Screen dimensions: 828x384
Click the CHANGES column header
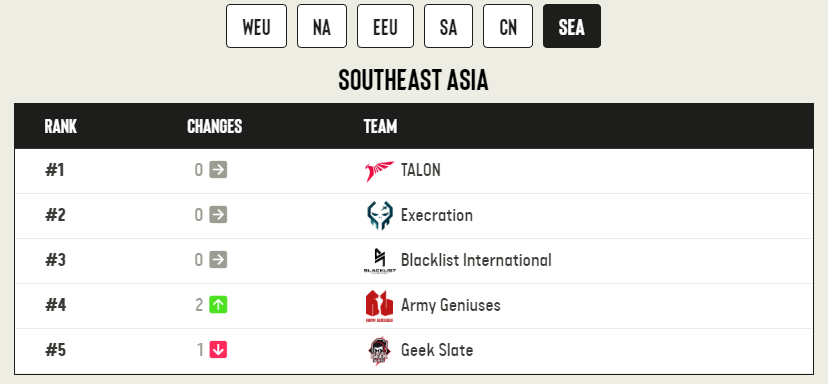click(x=214, y=126)
